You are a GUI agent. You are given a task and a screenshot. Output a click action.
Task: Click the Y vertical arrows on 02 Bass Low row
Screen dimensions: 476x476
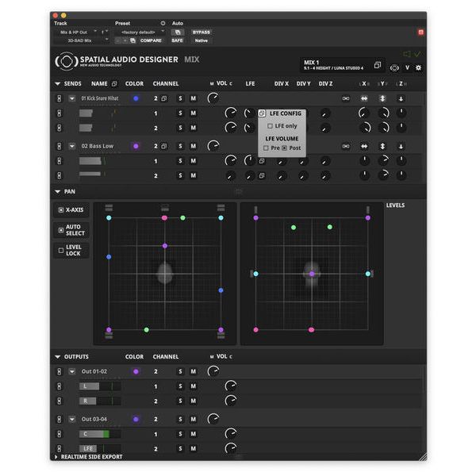pos(382,146)
